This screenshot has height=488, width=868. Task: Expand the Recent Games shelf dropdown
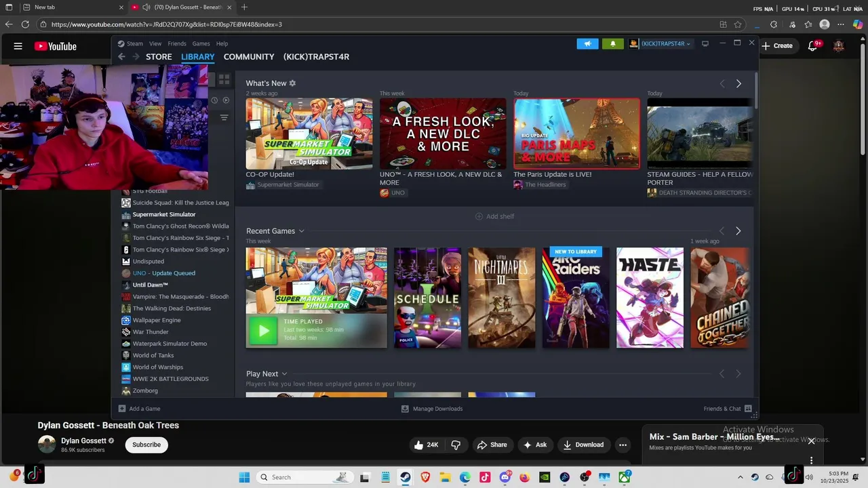302,231
